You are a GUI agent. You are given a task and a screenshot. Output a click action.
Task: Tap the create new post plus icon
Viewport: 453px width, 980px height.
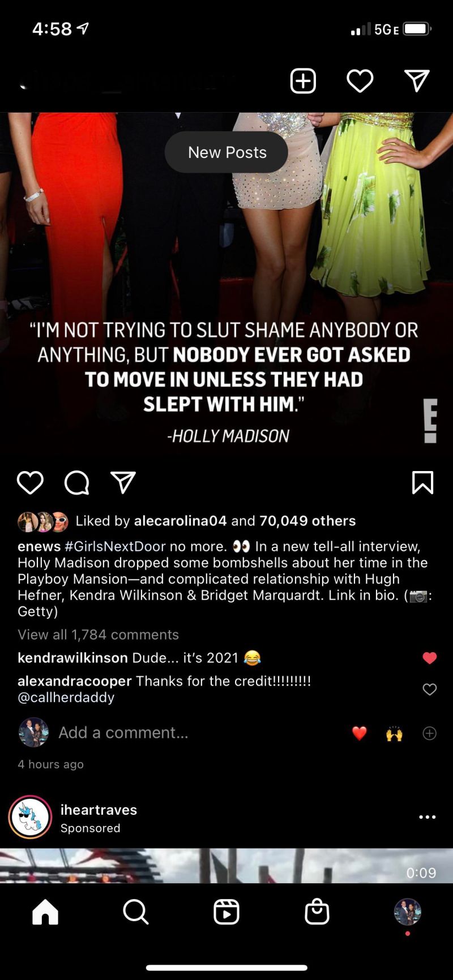[303, 81]
